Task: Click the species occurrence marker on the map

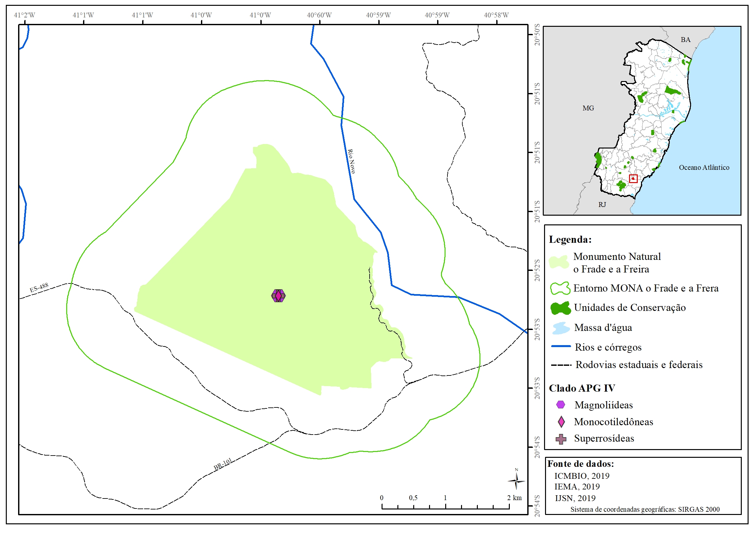Action: click(278, 295)
